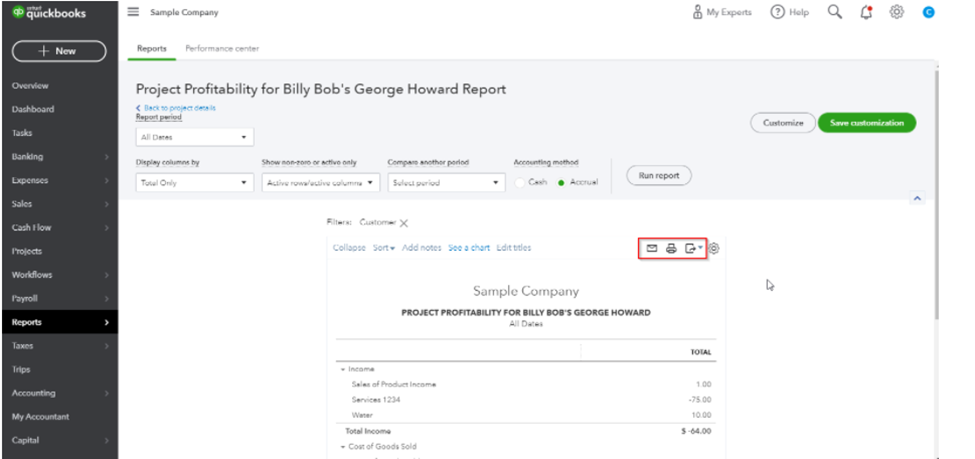Open the Sort dropdown

(x=384, y=248)
